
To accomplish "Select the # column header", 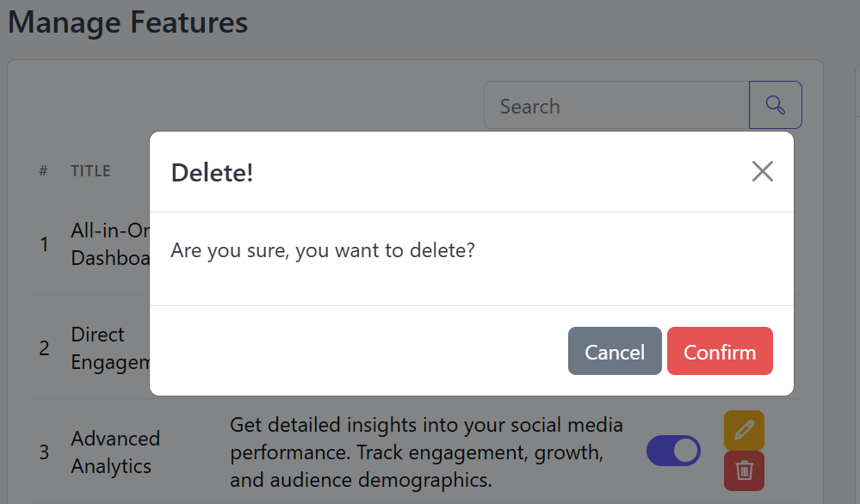I will click(x=43, y=171).
